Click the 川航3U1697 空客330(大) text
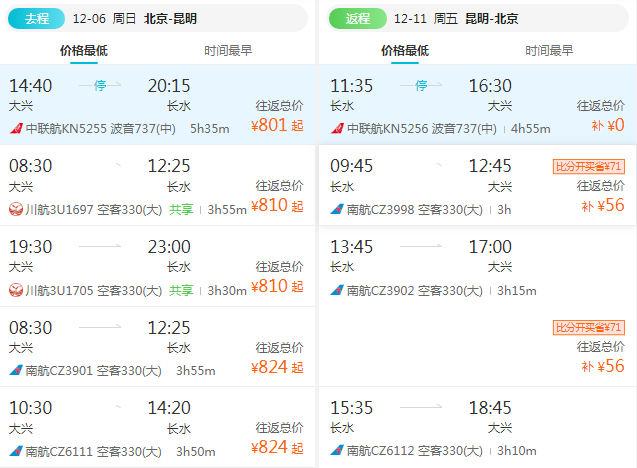The image size is (637, 468). [94, 210]
